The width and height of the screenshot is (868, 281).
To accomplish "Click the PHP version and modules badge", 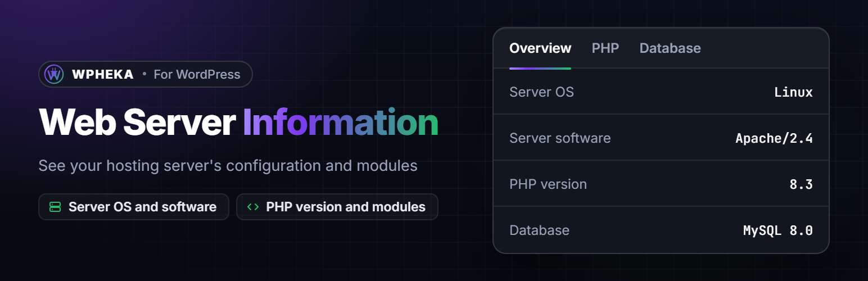I will 337,207.
